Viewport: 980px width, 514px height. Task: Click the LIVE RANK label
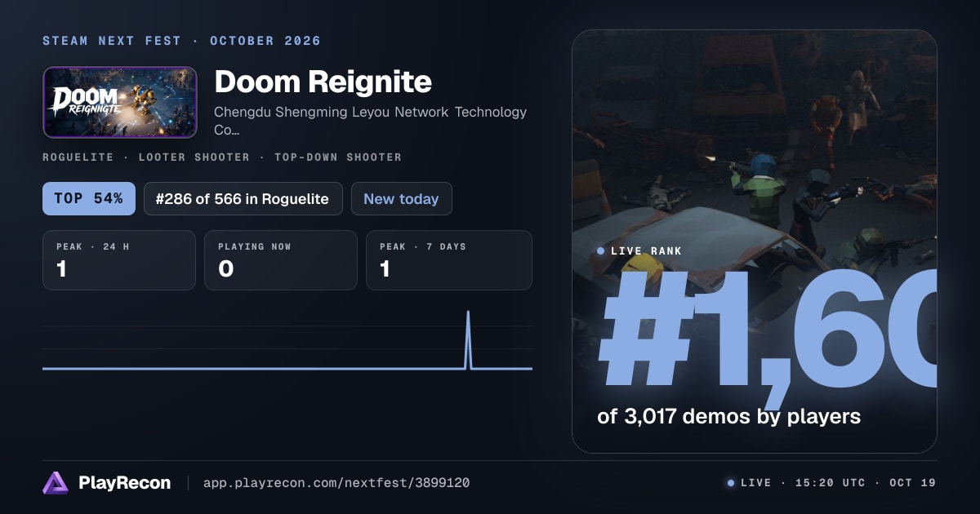[646, 251]
